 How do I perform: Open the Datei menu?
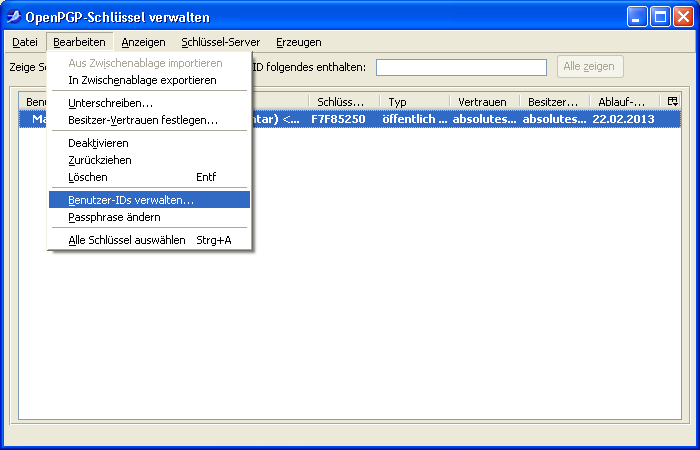pos(25,42)
